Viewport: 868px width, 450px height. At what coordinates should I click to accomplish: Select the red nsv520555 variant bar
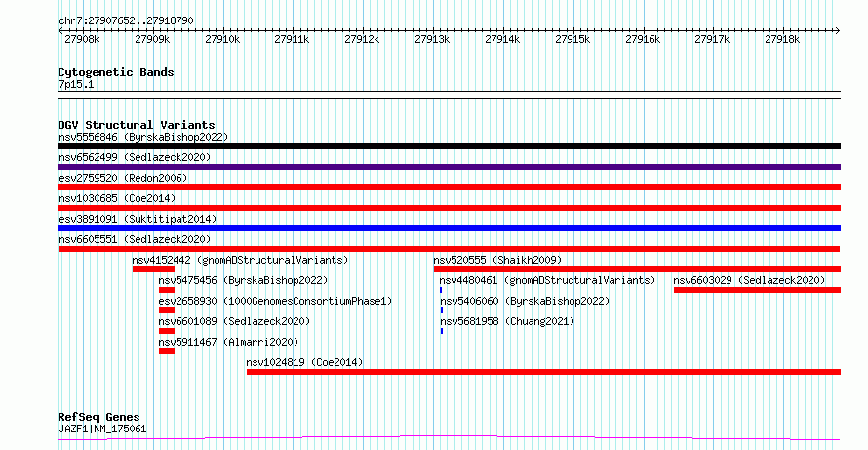pyautogui.click(x=637, y=269)
